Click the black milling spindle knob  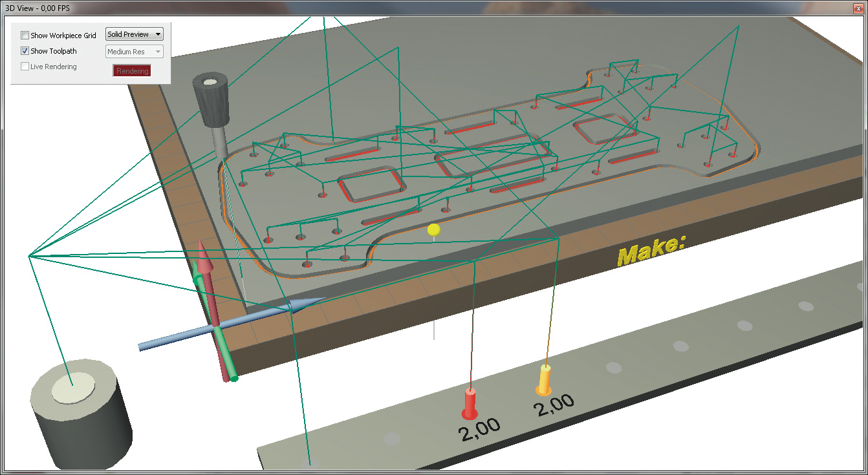point(210,100)
